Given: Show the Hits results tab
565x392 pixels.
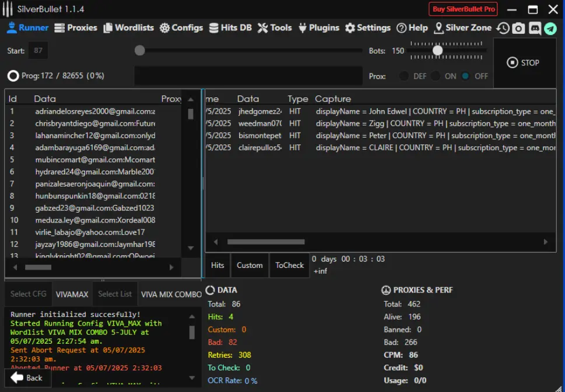Looking at the screenshot, I should (217, 265).
